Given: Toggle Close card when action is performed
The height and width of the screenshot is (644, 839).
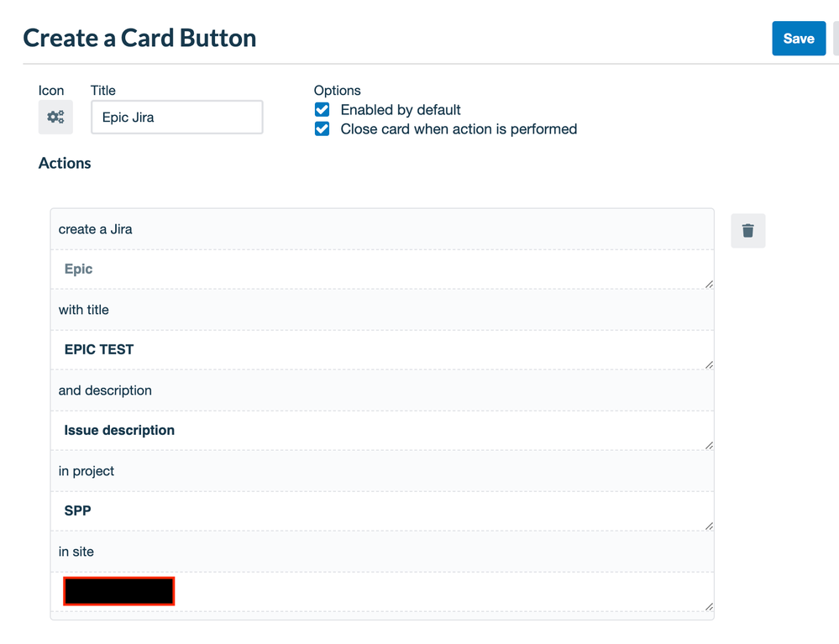Looking at the screenshot, I should [x=322, y=129].
